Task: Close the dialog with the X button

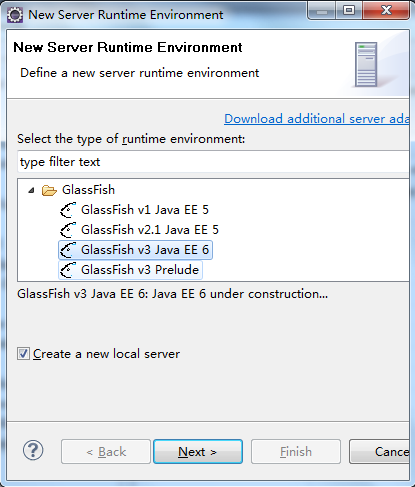Action: pos(386,11)
